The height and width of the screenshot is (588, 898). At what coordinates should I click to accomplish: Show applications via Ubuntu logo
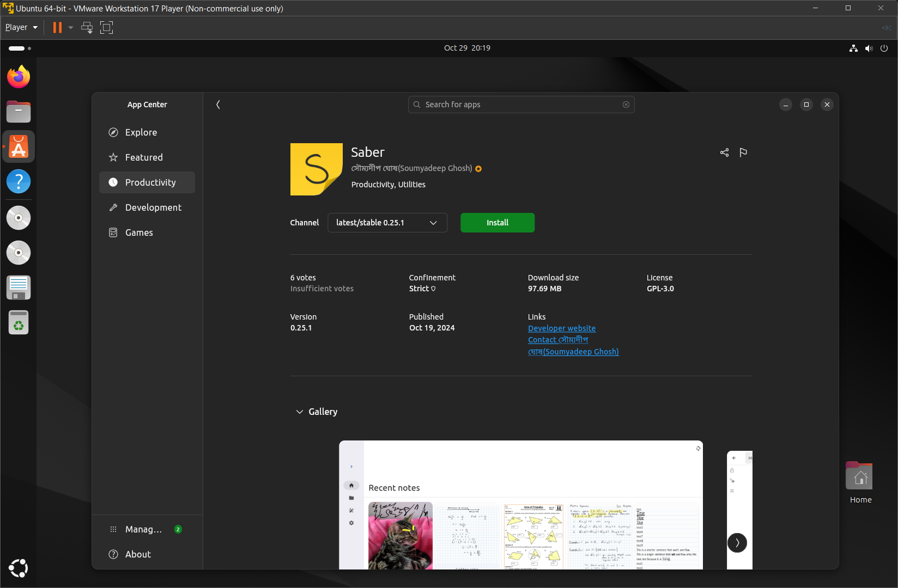[x=19, y=568]
